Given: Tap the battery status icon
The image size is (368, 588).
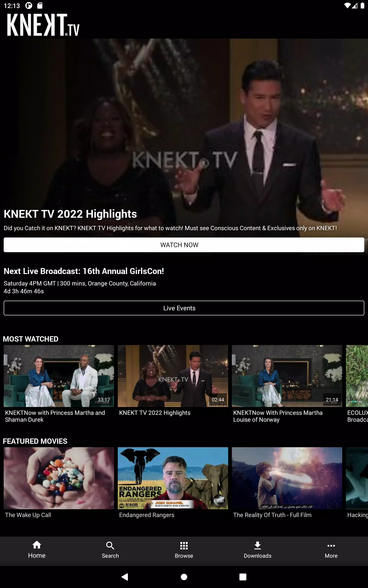Looking at the screenshot, I should pos(362,6).
